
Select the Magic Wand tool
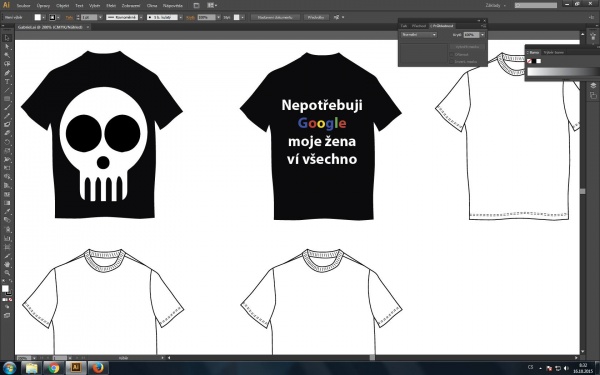(x=7, y=55)
